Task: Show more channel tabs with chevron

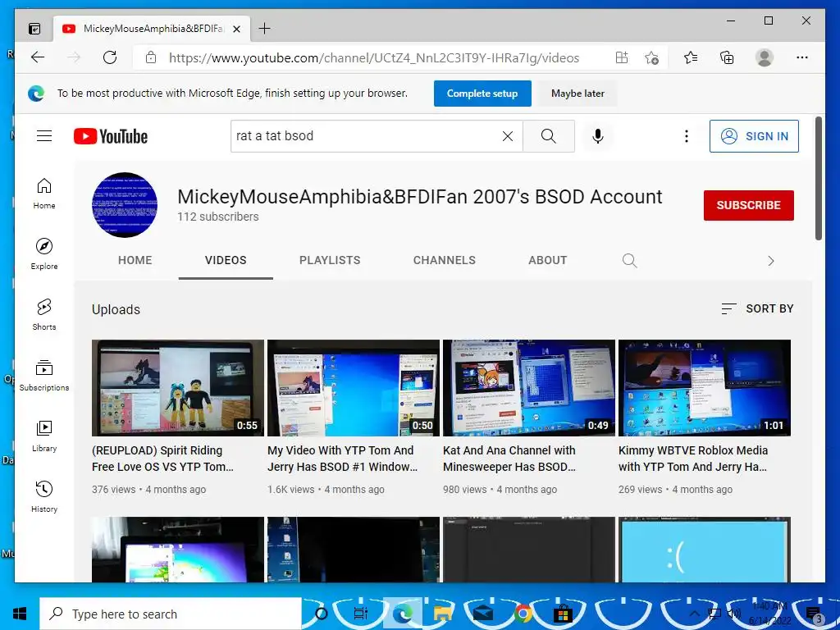Action: (x=771, y=261)
